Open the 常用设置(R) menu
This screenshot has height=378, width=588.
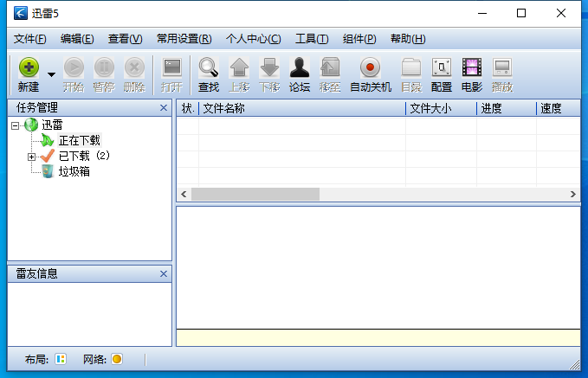tap(184, 39)
